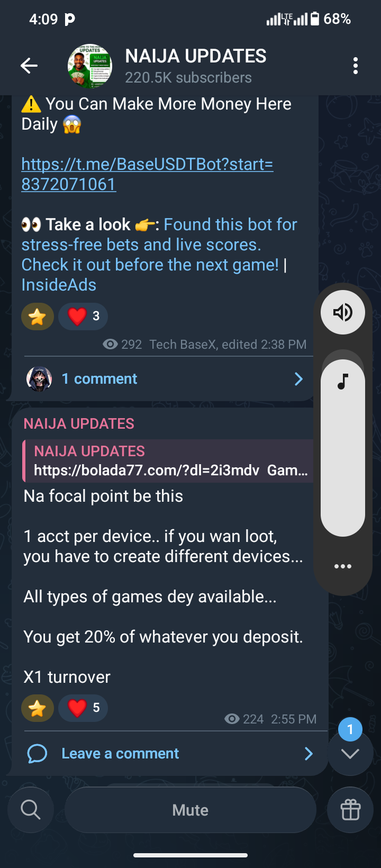
Task: Tap the music note on volume slider
Action: tap(343, 381)
